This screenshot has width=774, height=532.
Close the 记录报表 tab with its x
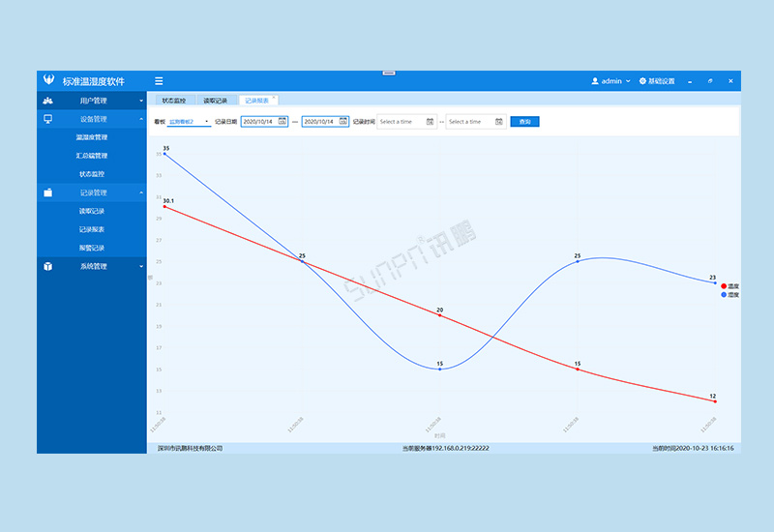pos(274,98)
